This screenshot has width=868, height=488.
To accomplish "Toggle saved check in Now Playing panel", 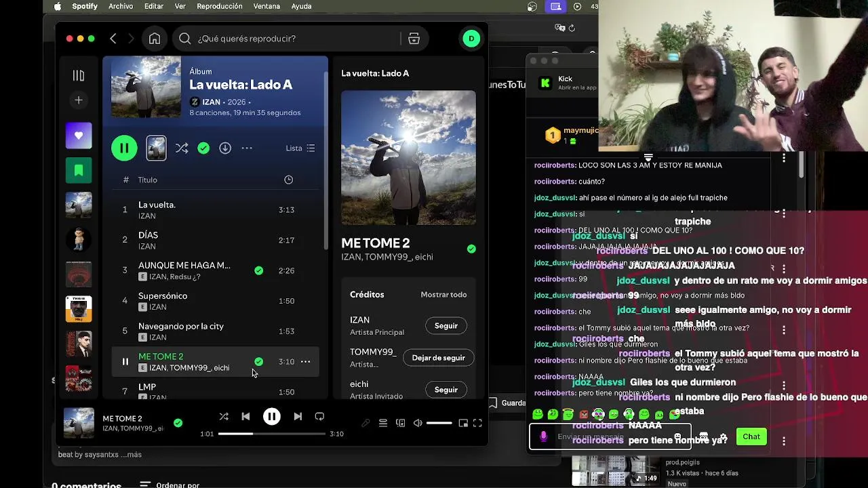I will click(x=471, y=249).
